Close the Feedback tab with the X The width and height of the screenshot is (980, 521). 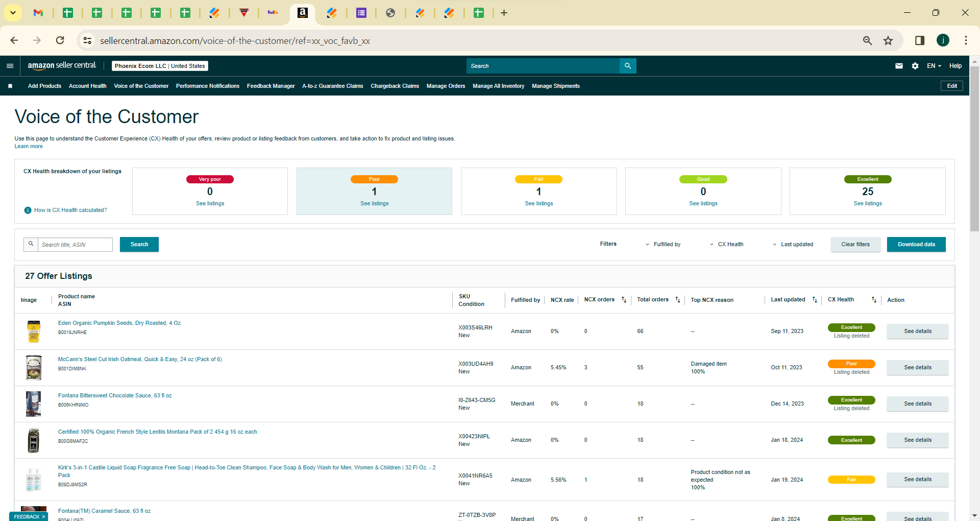(43, 517)
